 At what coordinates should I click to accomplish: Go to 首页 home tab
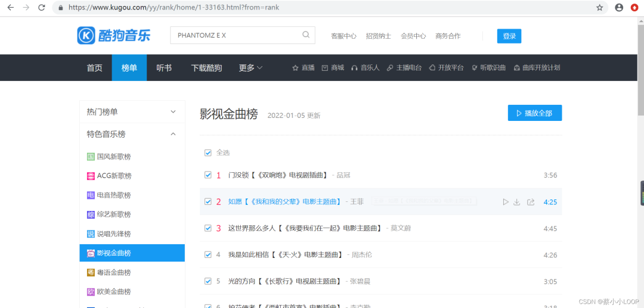94,68
